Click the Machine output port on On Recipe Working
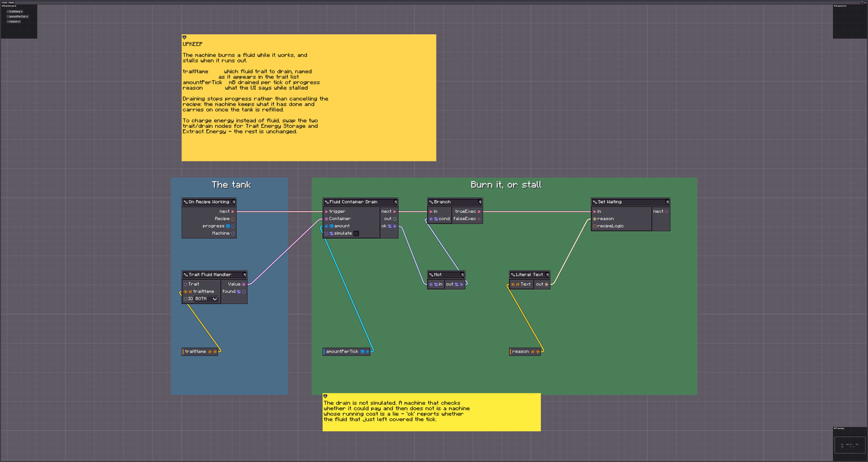 point(233,234)
